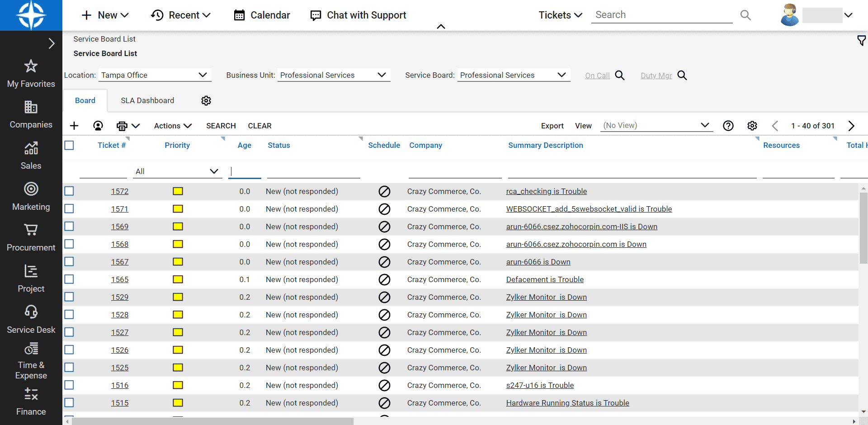Toggle the select-all checkbox in header
The height and width of the screenshot is (425, 868).
tap(69, 145)
